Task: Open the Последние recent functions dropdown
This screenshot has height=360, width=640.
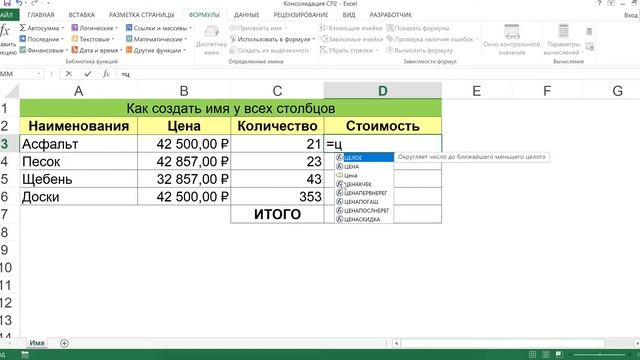Action: point(42,39)
